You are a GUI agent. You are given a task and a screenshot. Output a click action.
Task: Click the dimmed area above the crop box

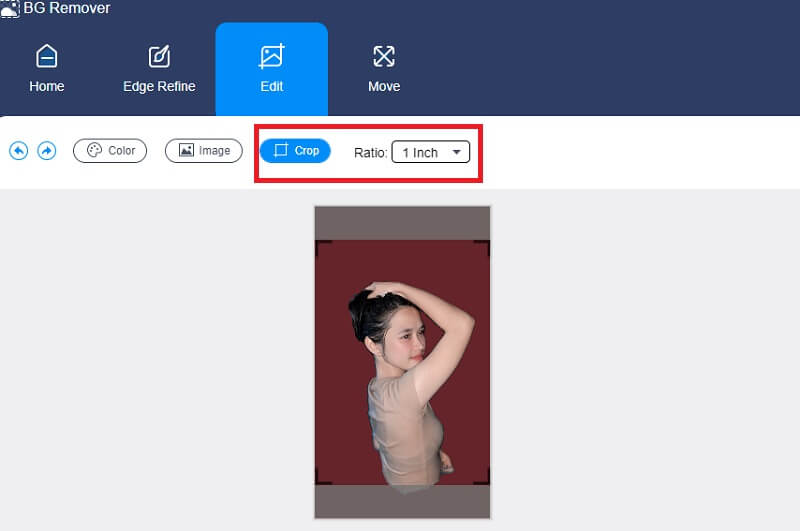[x=402, y=222]
